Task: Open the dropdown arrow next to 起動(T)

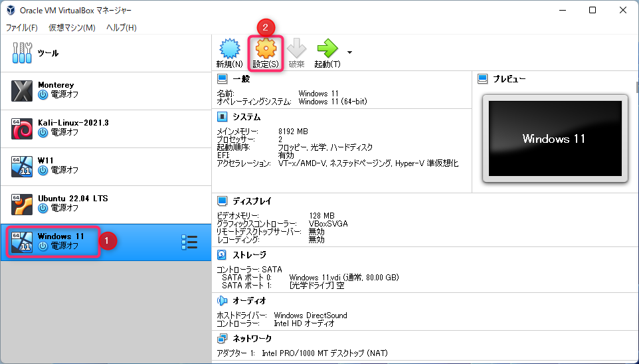Action: point(349,52)
